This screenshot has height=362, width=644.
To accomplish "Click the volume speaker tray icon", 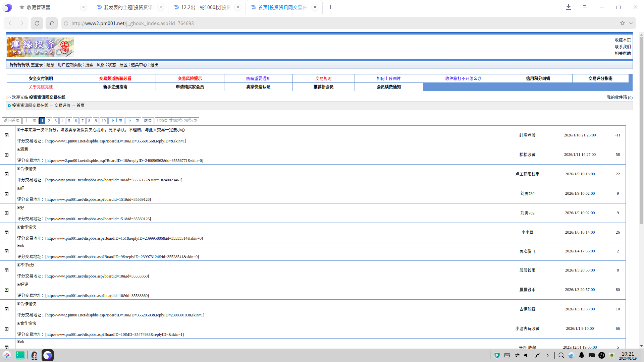I will pyautogui.click(x=527, y=355).
